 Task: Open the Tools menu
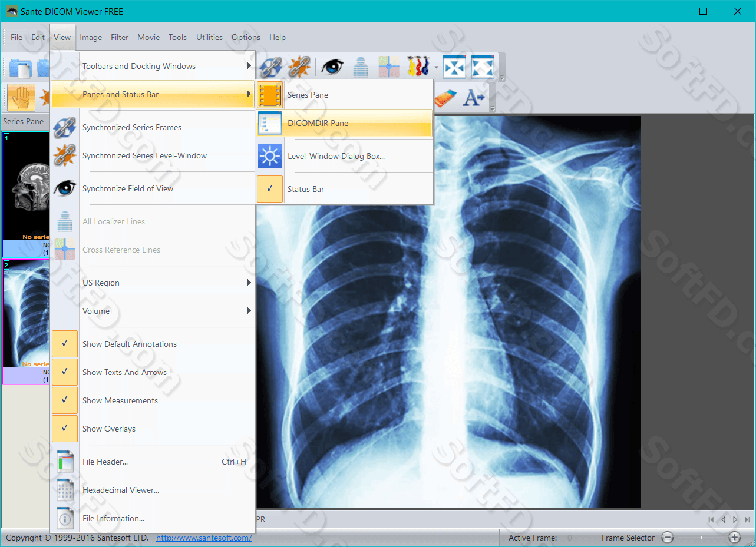pos(177,37)
